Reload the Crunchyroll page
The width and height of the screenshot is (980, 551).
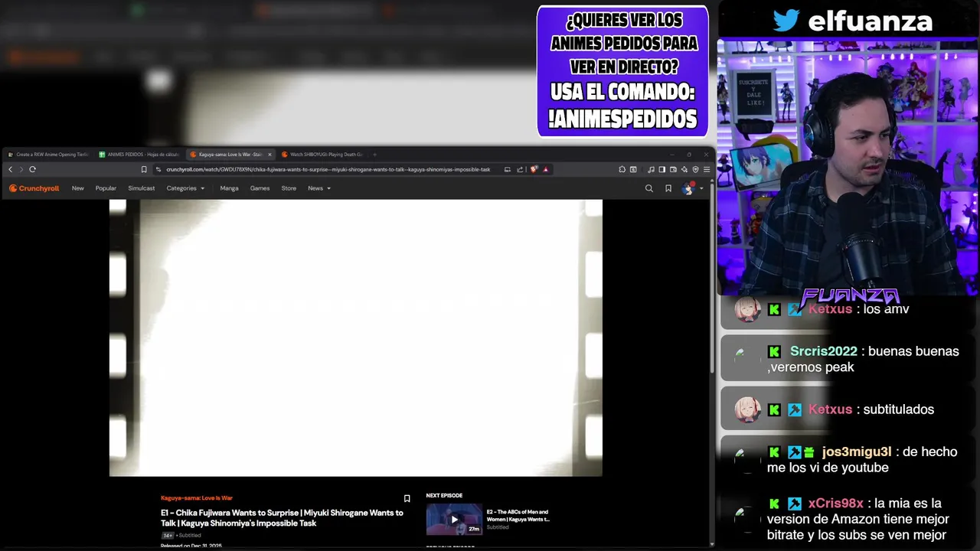coord(32,169)
